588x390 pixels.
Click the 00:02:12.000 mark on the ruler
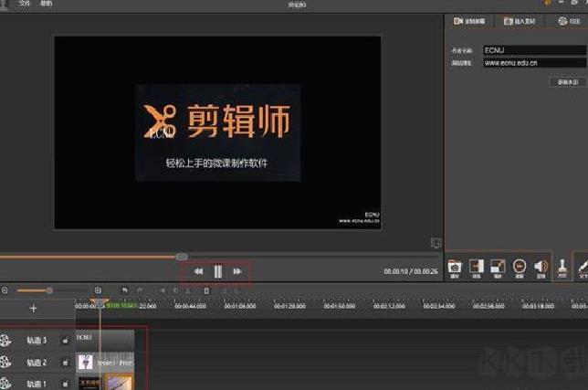coord(389,306)
